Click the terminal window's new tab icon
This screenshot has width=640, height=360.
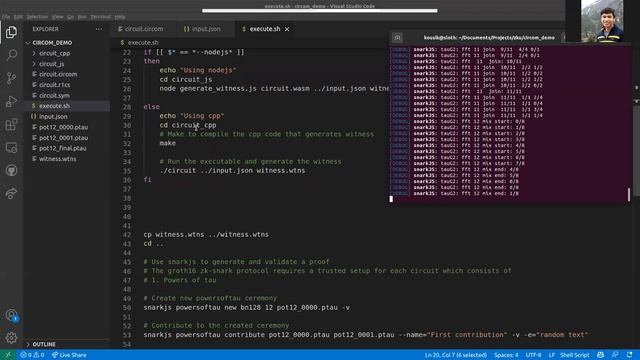coord(397,38)
